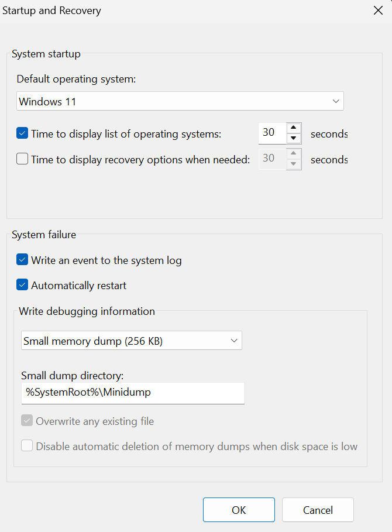392x532 pixels.
Task: Click the Startup and Recovery title text
Action: click(x=51, y=11)
